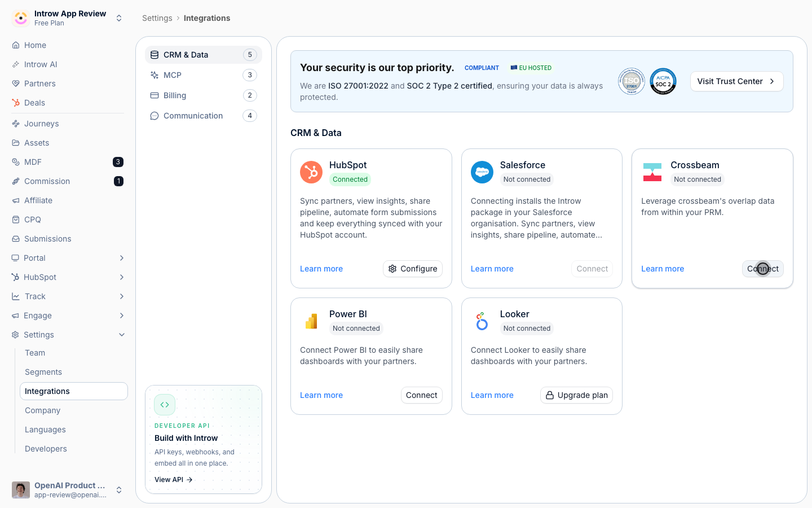Click the Looker logo icon
The width and height of the screenshot is (812, 508).
click(x=482, y=321)
